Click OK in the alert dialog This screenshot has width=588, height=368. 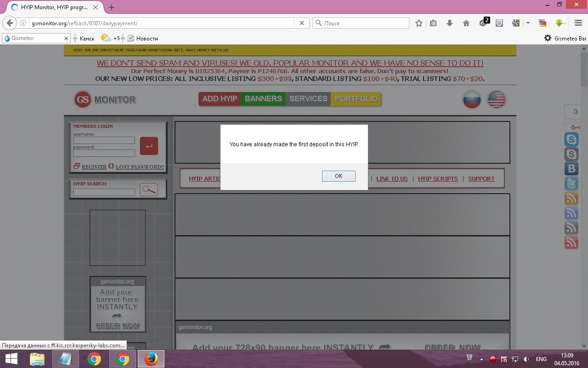[x=339, y=176]
